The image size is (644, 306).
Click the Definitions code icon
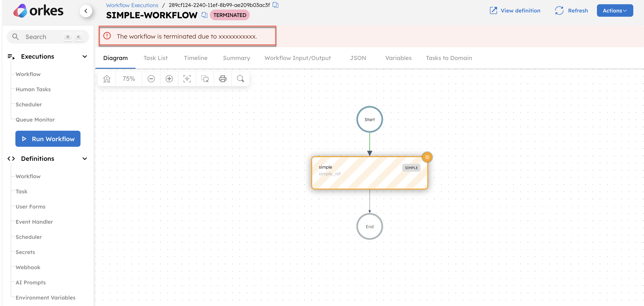click(x=11, y=159)
